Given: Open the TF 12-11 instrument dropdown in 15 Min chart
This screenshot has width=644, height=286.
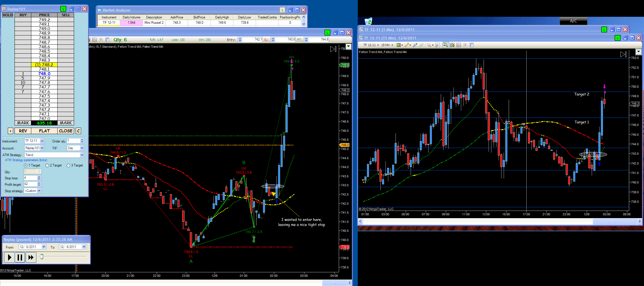Looking at the screenshot, I should [371, 45].
